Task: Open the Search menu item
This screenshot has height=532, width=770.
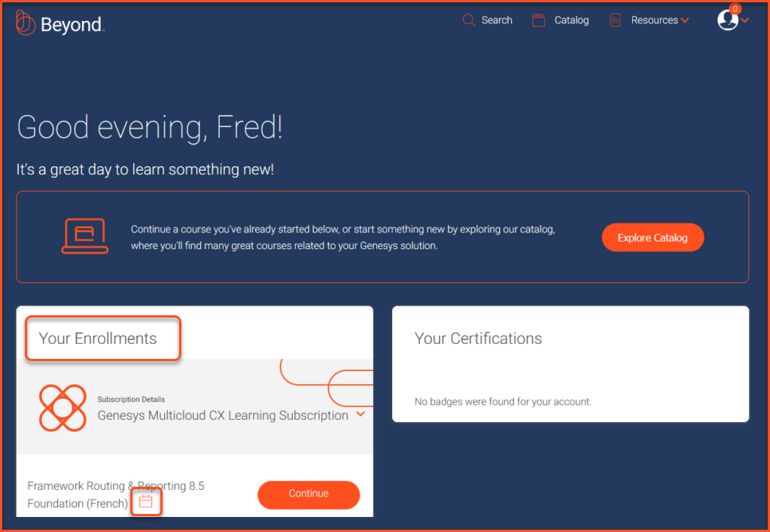Action: pos(497,20)
